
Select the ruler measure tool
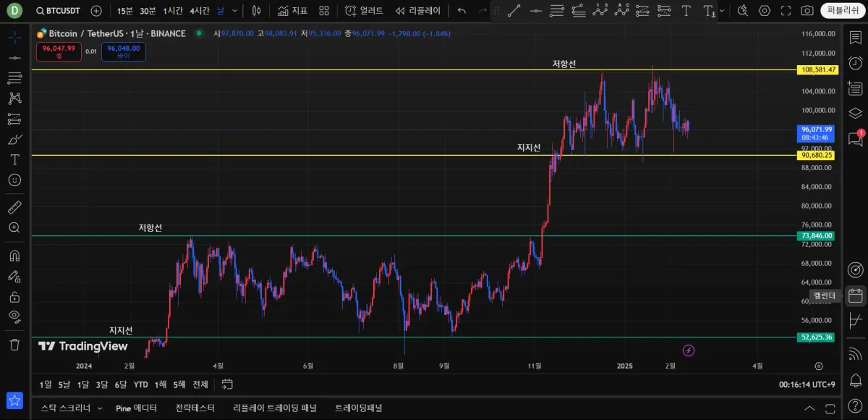click(14, 208)
